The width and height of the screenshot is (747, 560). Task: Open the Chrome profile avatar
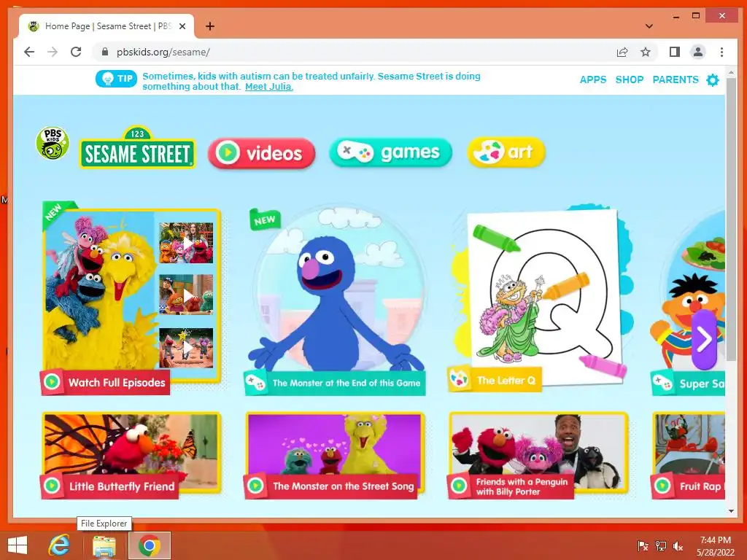698,52
